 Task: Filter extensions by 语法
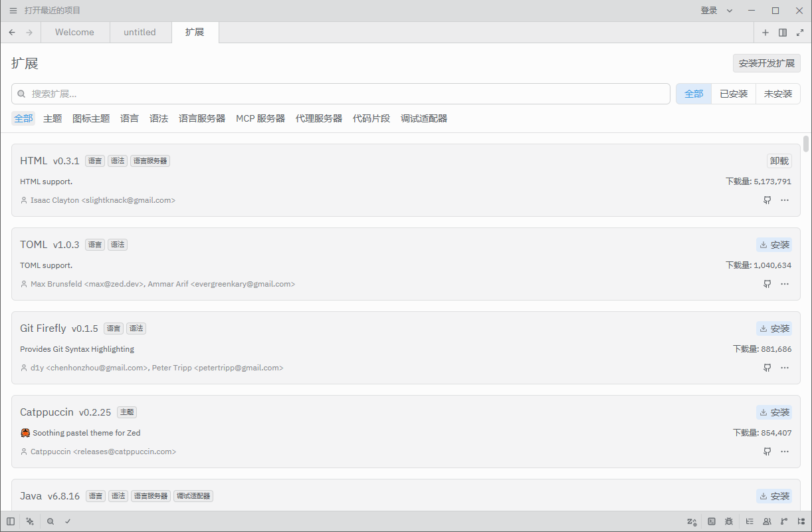(x=159, y=118)
